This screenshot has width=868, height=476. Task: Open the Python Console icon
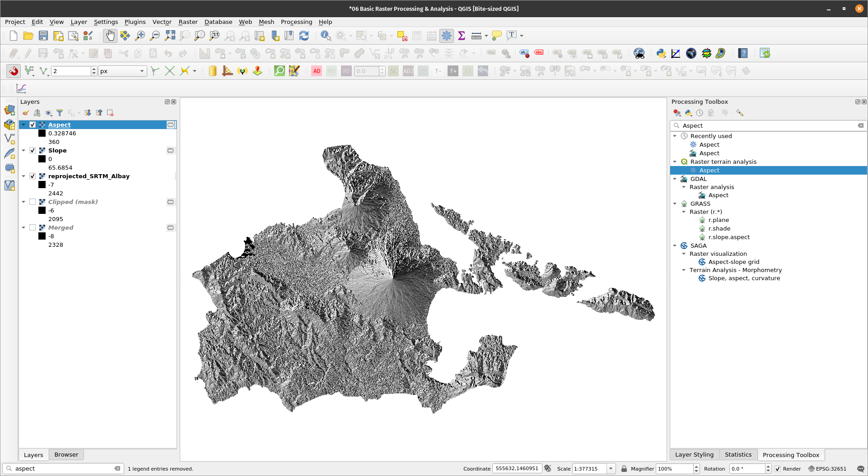[x=661, y=53]
